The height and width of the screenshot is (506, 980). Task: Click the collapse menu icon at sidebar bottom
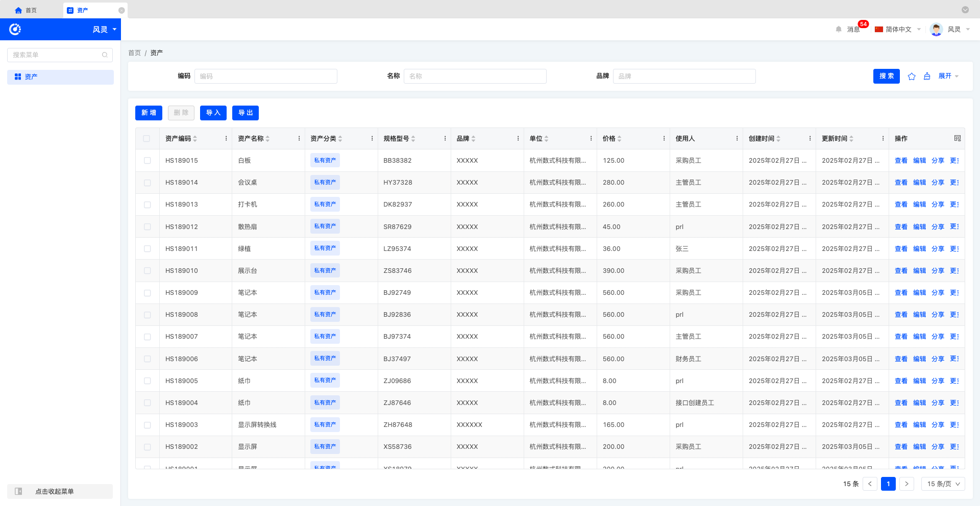pyautogui.click(x=18, y=491)
